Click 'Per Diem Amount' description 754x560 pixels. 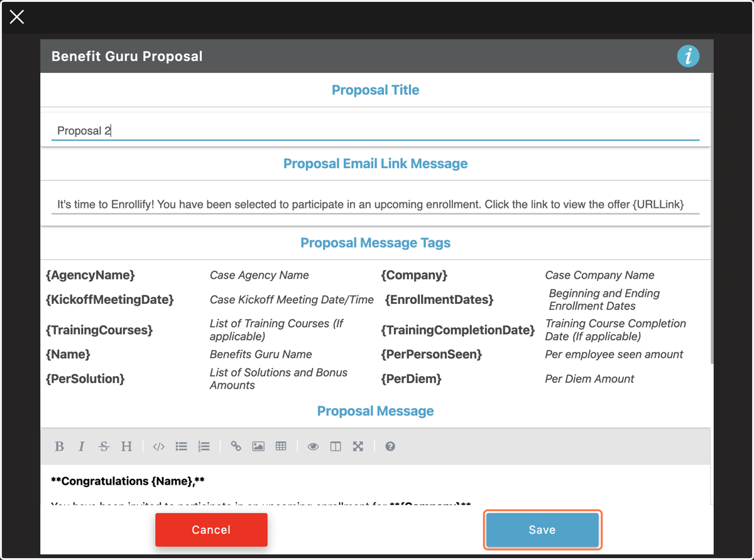(589, 379)
